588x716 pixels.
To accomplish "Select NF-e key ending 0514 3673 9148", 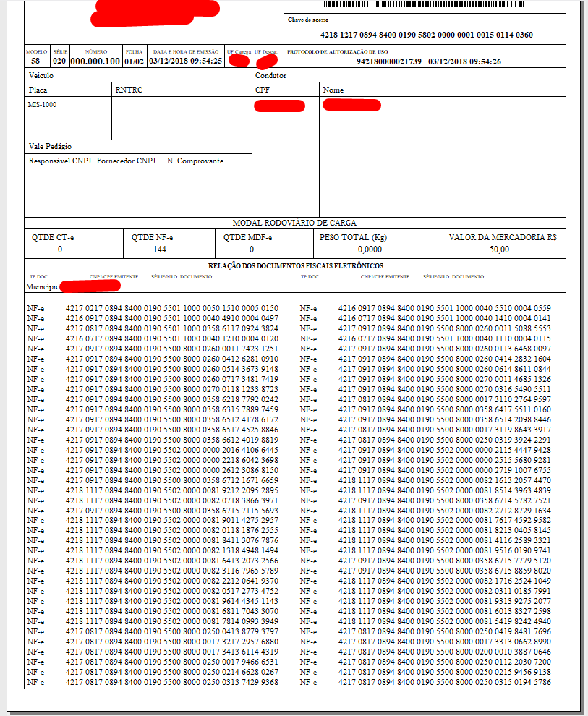I will point(171,369).
